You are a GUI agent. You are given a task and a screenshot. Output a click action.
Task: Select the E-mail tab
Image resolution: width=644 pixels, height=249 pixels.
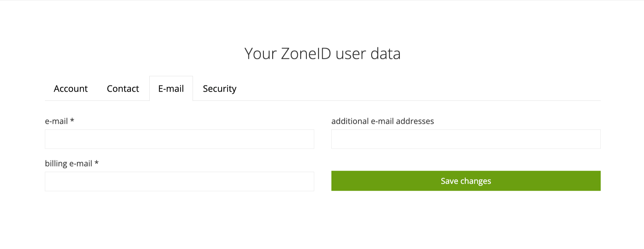171,89
